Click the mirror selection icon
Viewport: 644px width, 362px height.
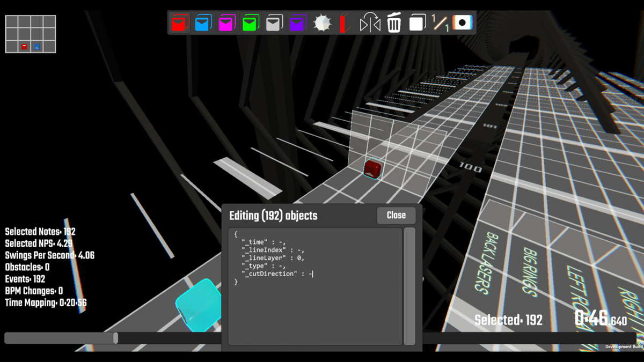[370, 23]
